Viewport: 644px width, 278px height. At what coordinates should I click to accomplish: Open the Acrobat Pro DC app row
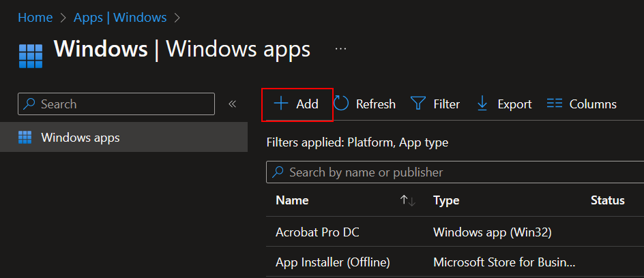(x=317, y=232)
